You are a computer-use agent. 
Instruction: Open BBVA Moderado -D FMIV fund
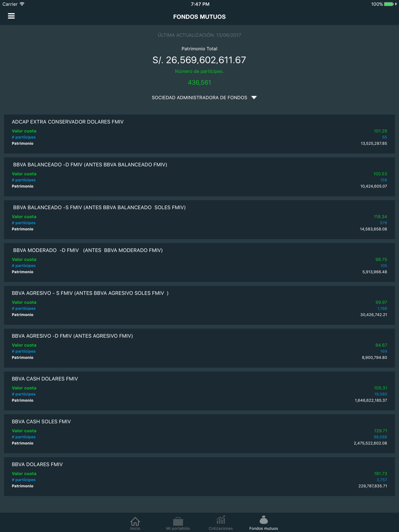(199, 262)
